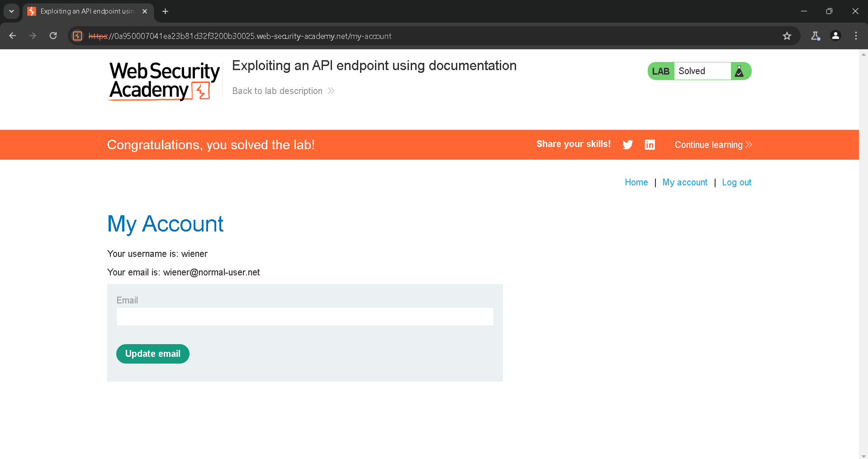The width and height of the screenshot is (868, 459).
Task: Open the Chrome three-dot menu
Action: click(x=856, y=36)
